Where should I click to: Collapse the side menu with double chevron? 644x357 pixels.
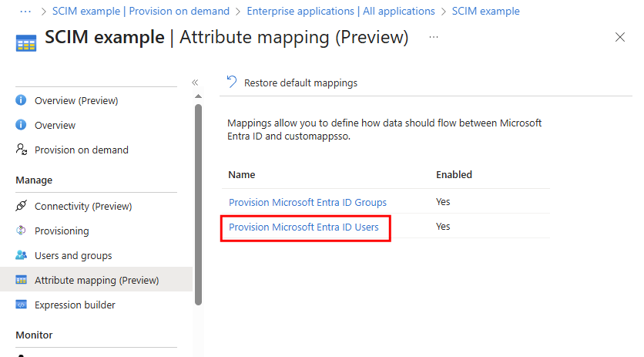(195, 83)
